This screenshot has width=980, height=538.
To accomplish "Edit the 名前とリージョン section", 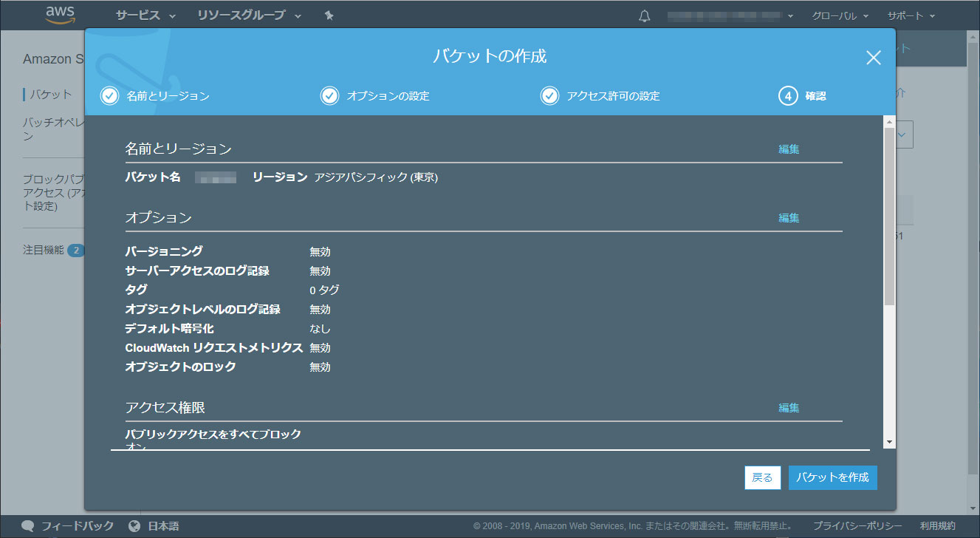I will coord(789,149).
